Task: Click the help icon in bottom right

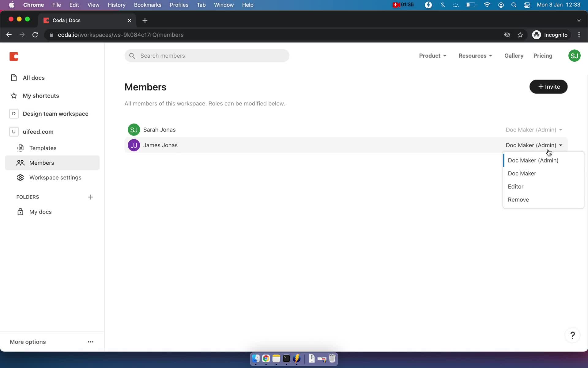Action: coord(573,335)
